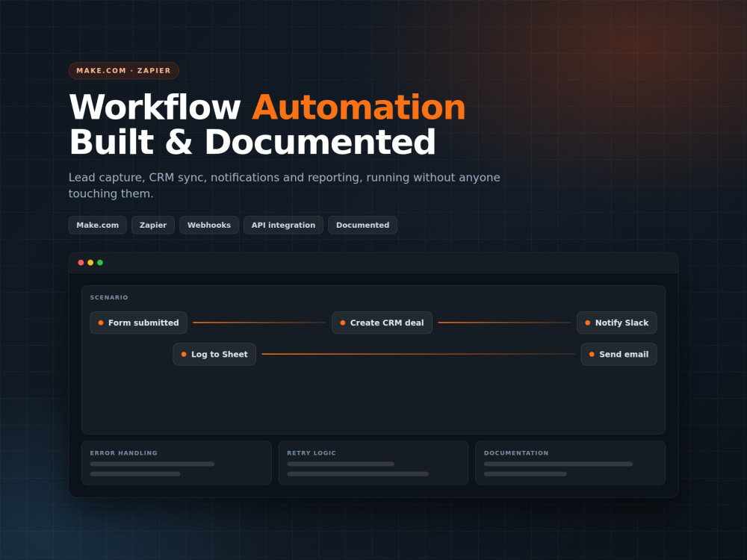Viewport: 747px width, 560px height.
Task: Click the ERROR HANDLING card label
Action: (124, 453)
